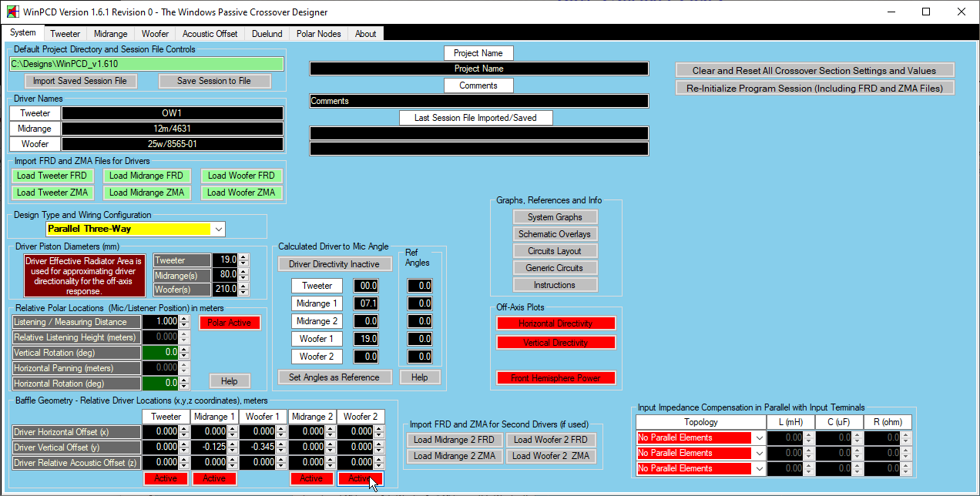Decrease the Woofer(s) piston diameter spinner
The width and height of the screenshot is (980, 496).
click(243, 293)
